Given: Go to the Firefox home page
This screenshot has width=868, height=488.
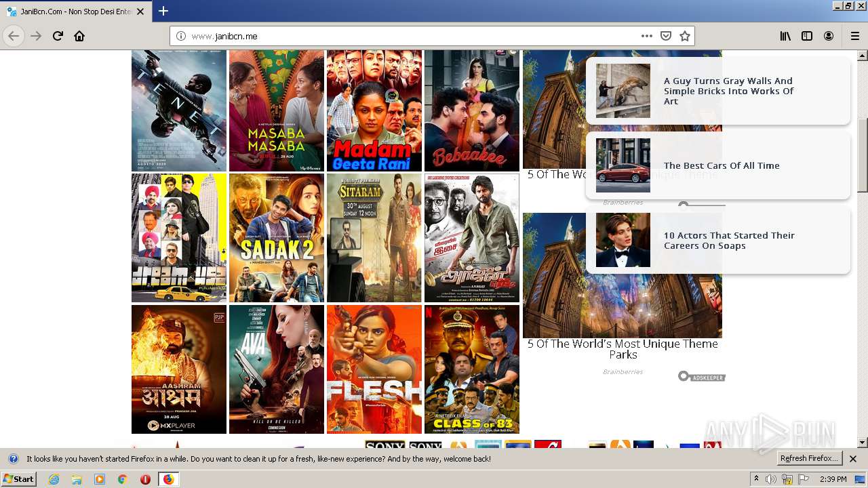Looking at the screenshot, I should pos(79,36).
